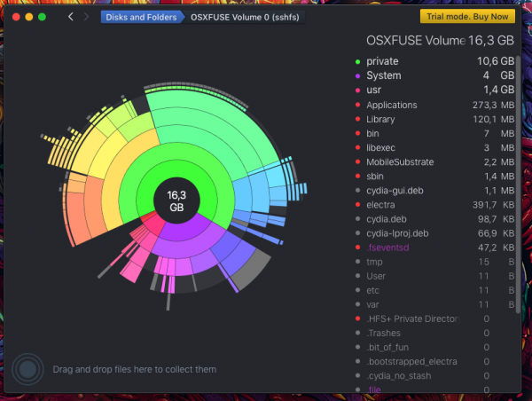This screenshot has width=532, height=401.
Task: Select the electra folder entry
Action: point(434,205)
